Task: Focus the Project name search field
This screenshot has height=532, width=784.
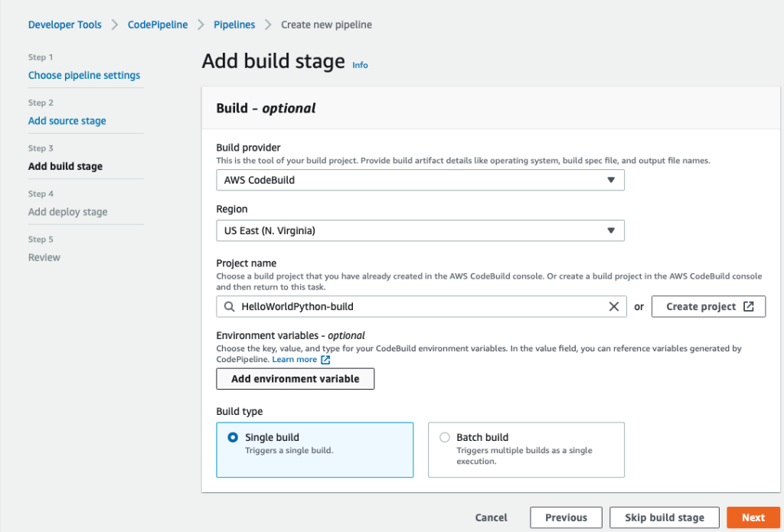Action: click(421, 306)
